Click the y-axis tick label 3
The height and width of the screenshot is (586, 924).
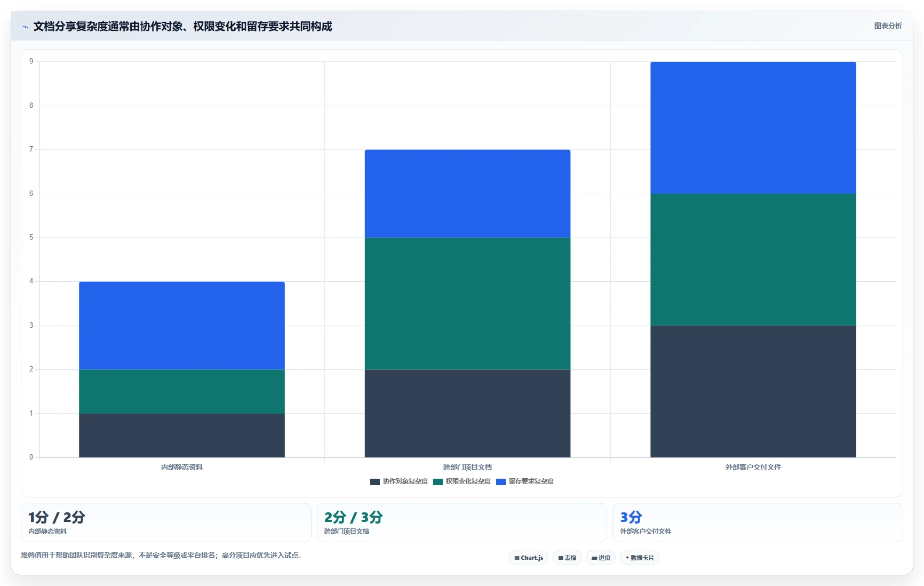point(31,326)
